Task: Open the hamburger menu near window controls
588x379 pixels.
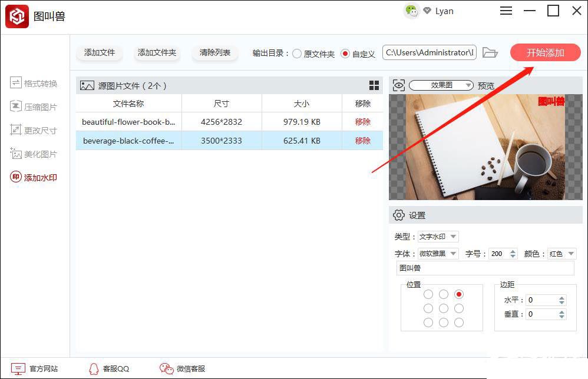Action: (x=506, y=11)
